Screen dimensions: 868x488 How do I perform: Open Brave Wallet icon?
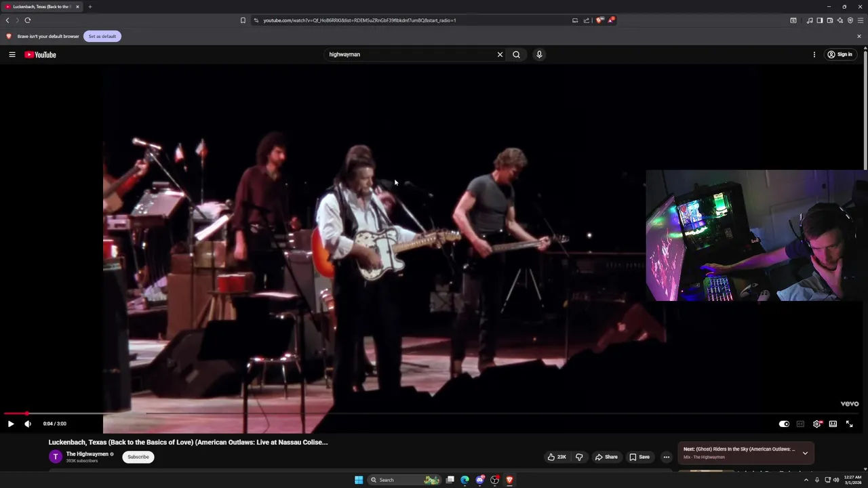[x=830, y=20]
